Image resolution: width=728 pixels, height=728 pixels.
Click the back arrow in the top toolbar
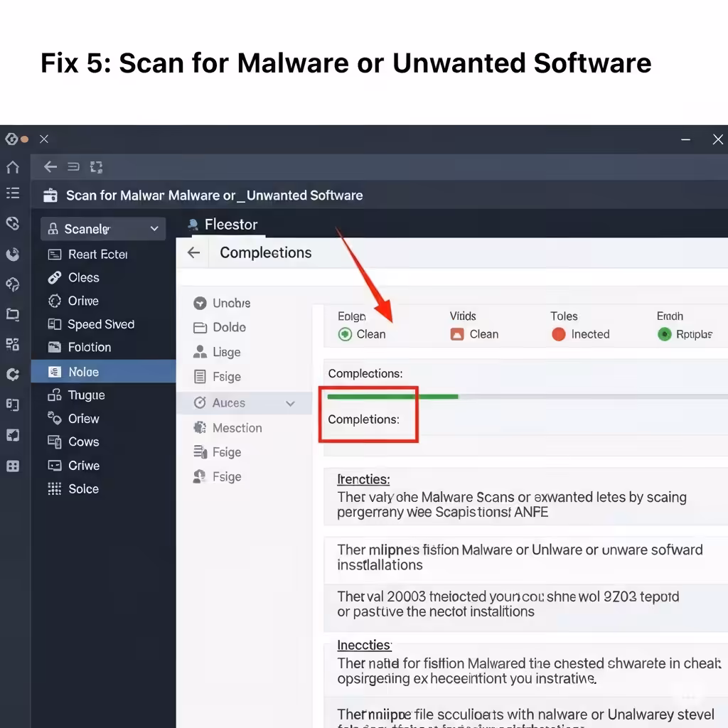pyautogui.click(x=50, y=166)
